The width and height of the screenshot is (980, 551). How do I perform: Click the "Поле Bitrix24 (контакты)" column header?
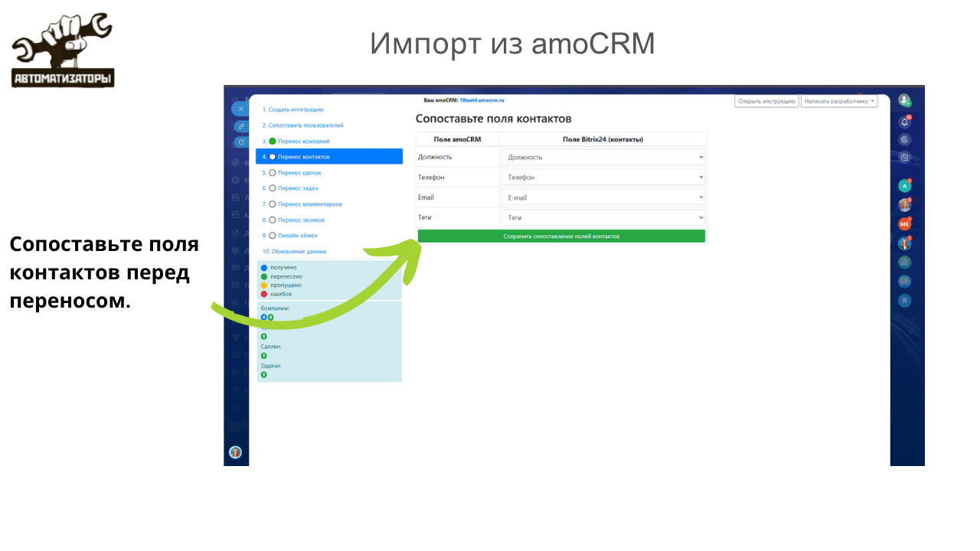pos(603,139)
